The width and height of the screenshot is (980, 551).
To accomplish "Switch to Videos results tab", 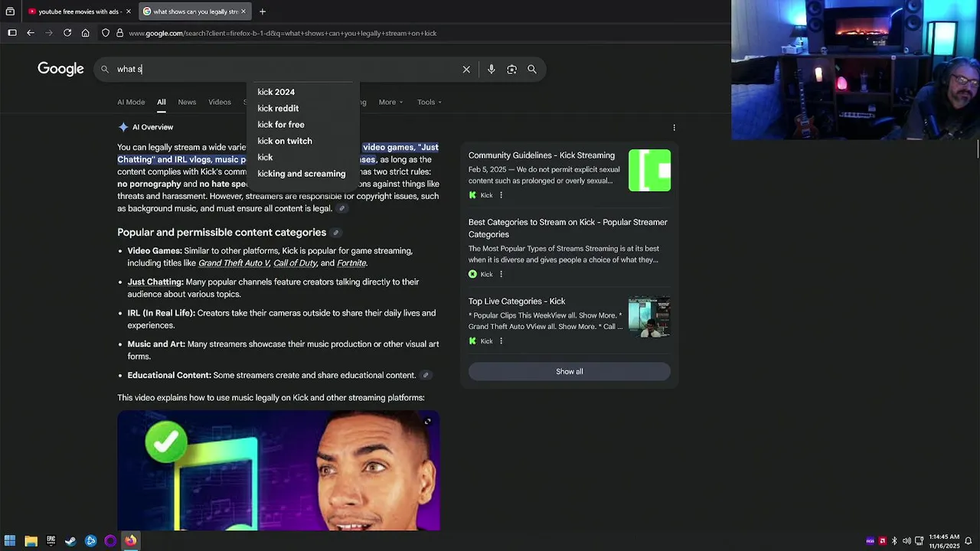I will pos(220,102).
